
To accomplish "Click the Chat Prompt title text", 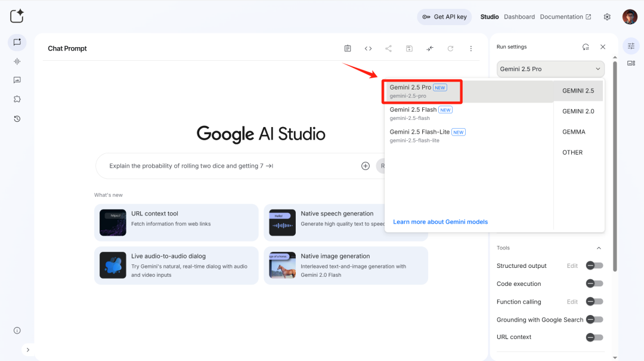I will tap(67, 48).
